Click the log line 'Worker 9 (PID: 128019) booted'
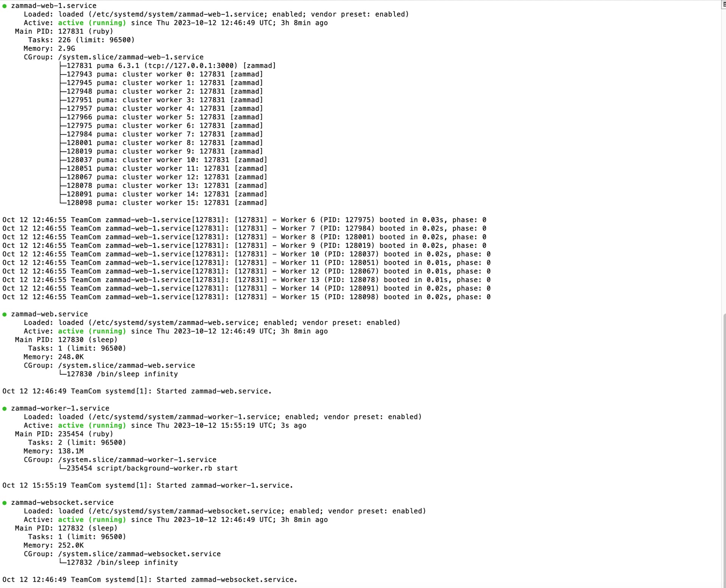 [245, 246]
